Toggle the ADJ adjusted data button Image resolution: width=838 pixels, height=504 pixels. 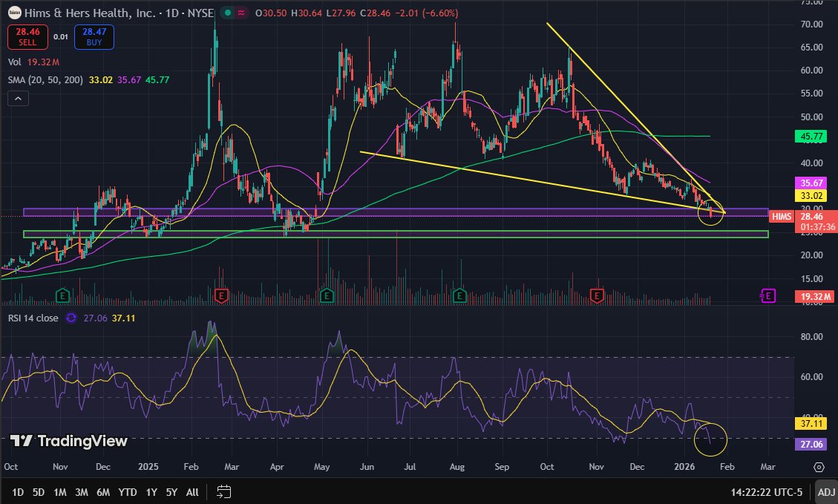tap(826, 491)
